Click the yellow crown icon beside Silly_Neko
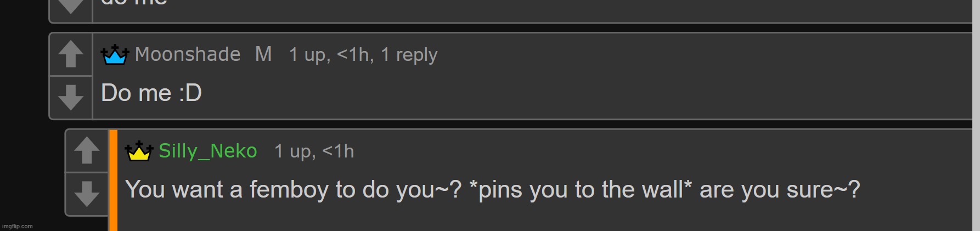 pos(139,151)
